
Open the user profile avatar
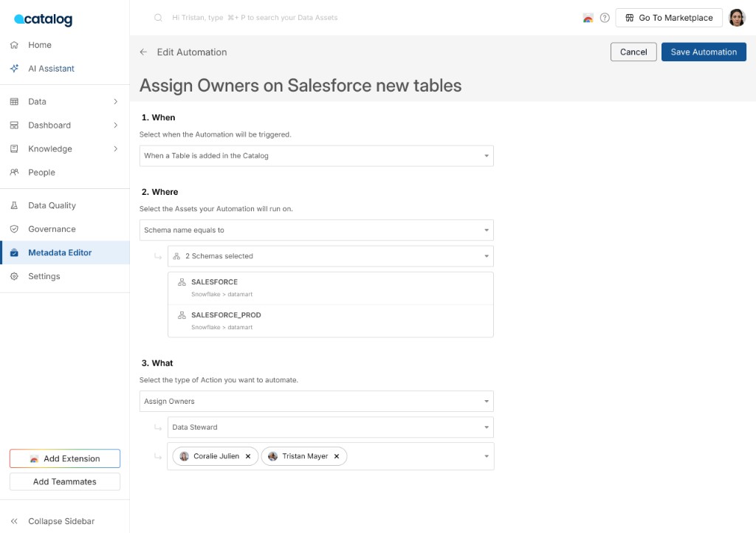click(737, 18)
